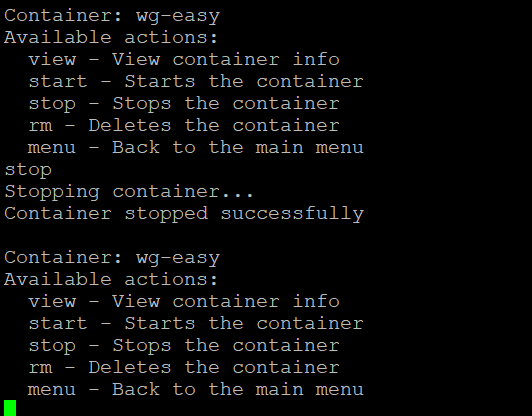The height and width of the screenshot is (416, 532).
Task: Click the word 'successfully' in the output
Action: [x=292, y=214]
